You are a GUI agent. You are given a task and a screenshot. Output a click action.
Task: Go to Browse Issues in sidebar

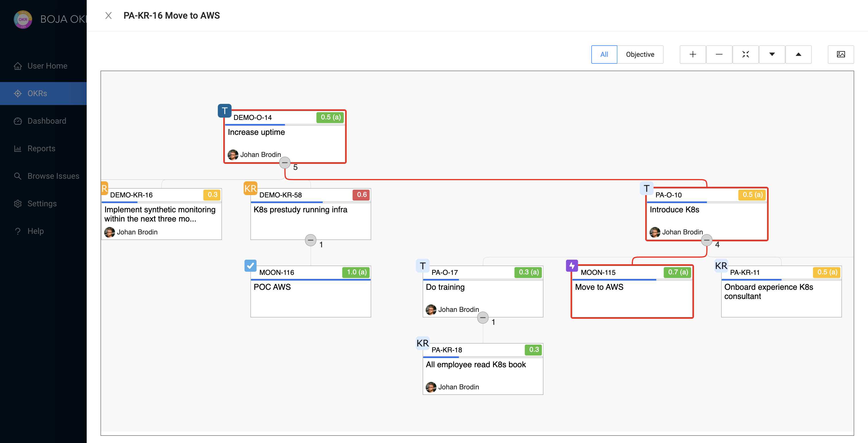tap(53, 176)
